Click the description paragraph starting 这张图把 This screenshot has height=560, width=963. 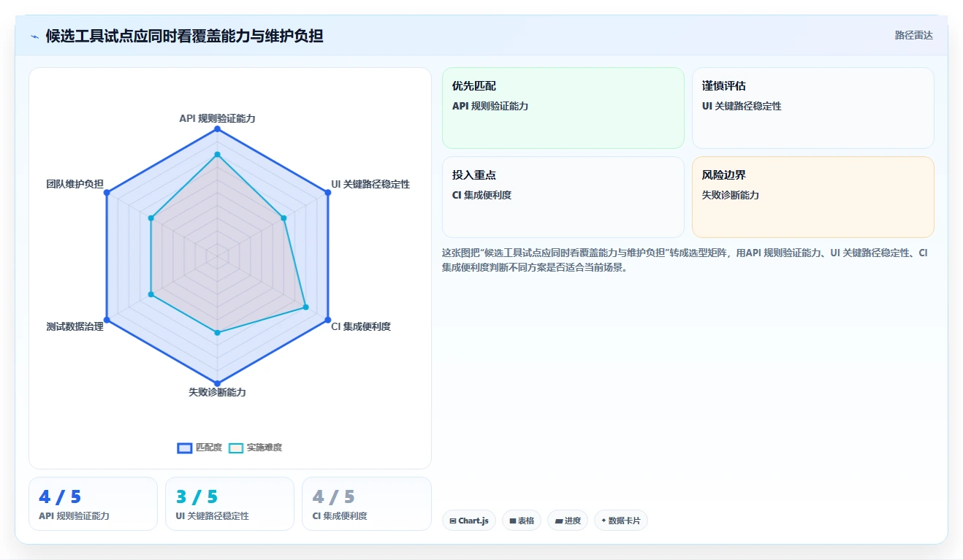tap(685, 260)
